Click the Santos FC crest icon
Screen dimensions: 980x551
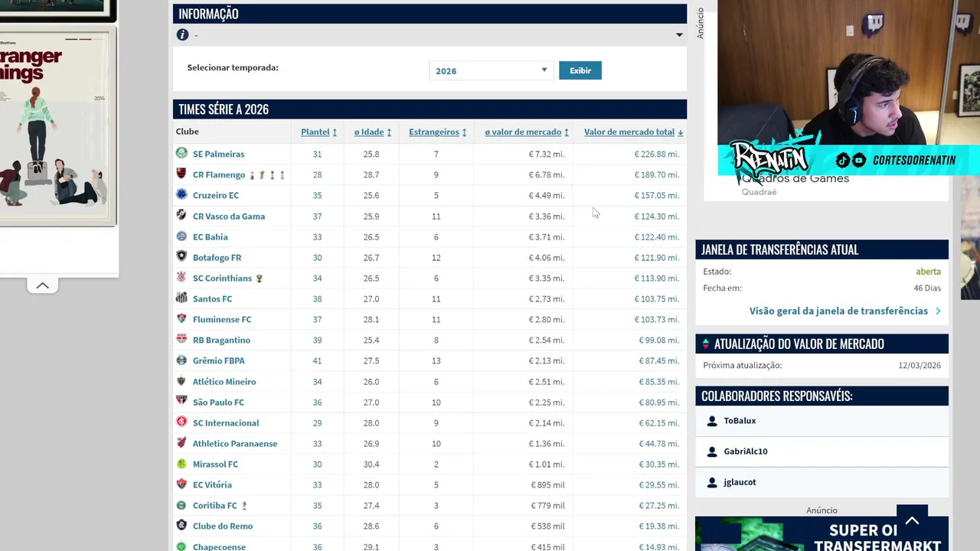coord(181,298)
